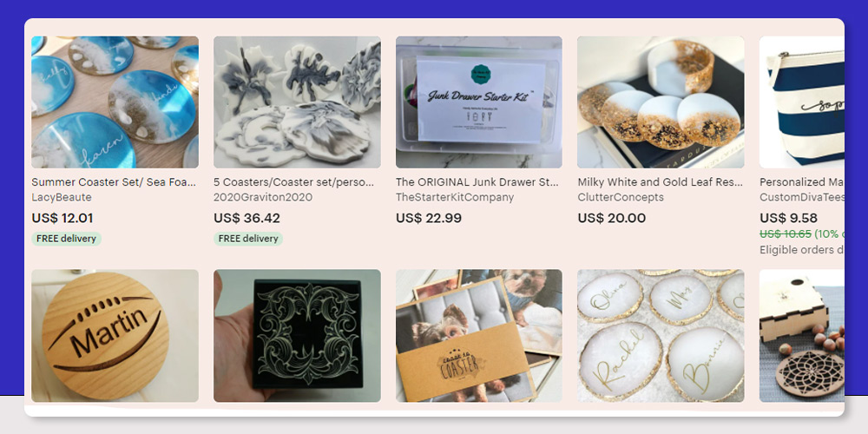View the Rachel and Bonnie name coasters
The width and height of the screenshot is (868, 434).
(661, 335)
